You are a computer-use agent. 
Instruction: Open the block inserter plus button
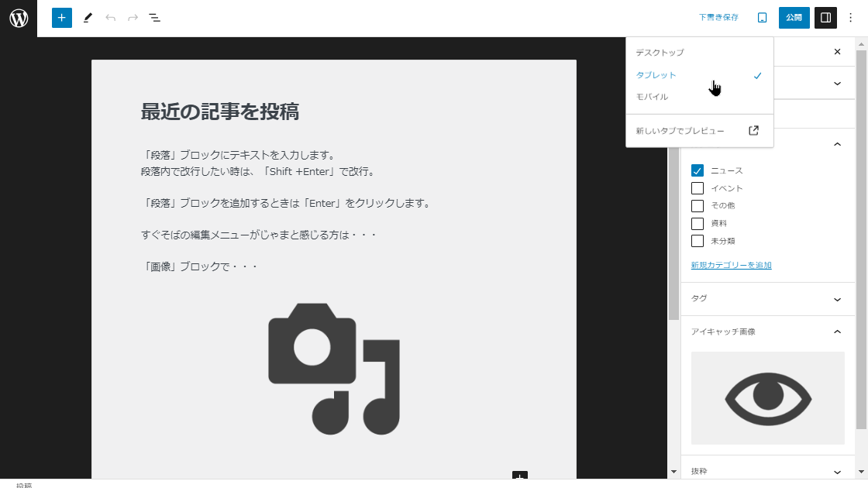(x=62, y=18)
